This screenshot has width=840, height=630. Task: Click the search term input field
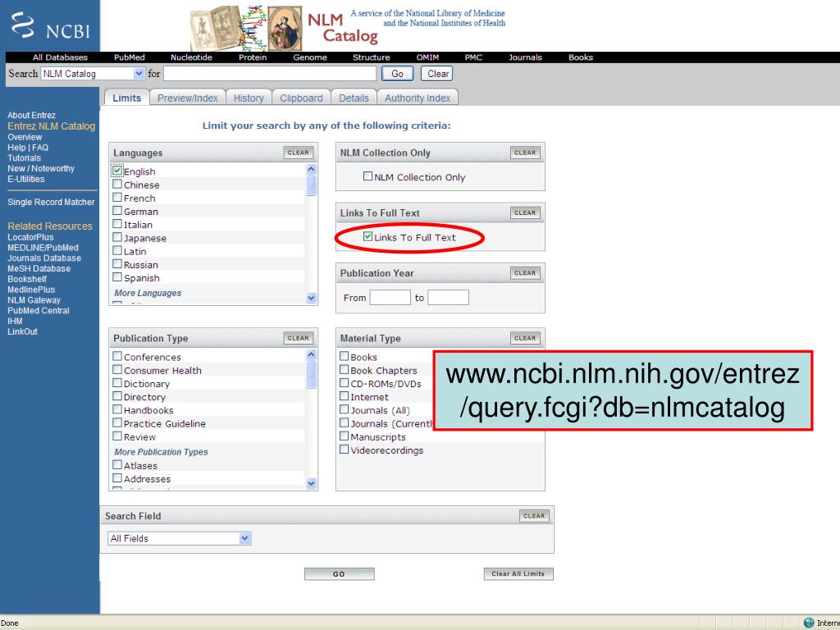(270, 73)
